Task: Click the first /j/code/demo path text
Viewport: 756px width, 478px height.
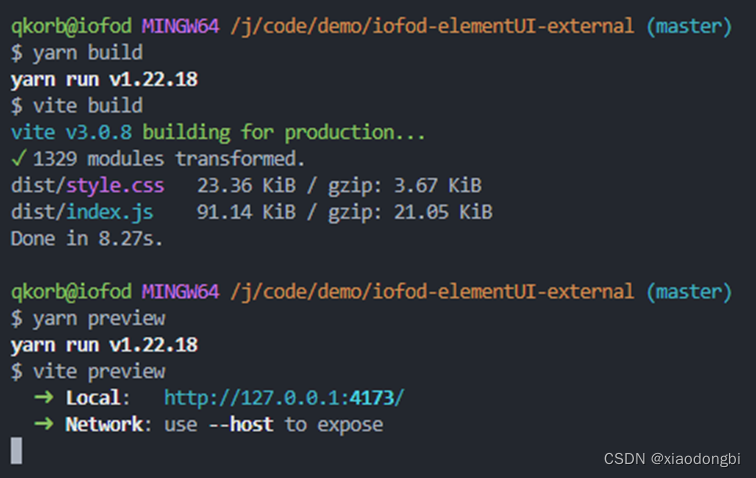Action: 432,26
